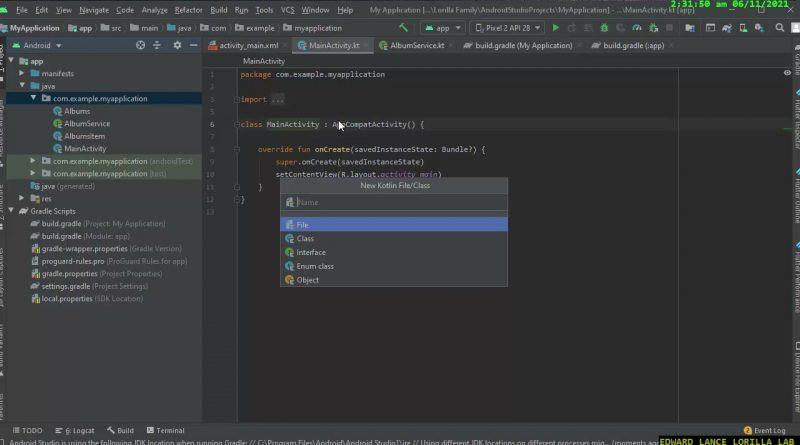Toggle reader mode eye icon in editor

[787, 73]
